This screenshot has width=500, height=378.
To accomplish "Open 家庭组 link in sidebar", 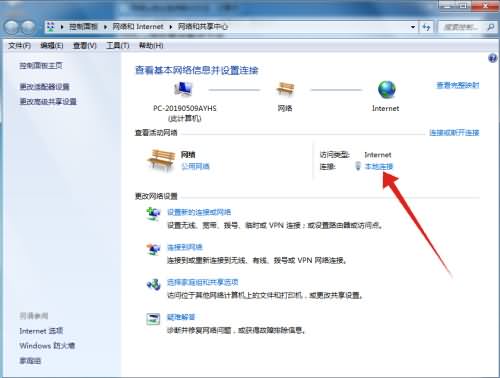I will tap(30, 361).
